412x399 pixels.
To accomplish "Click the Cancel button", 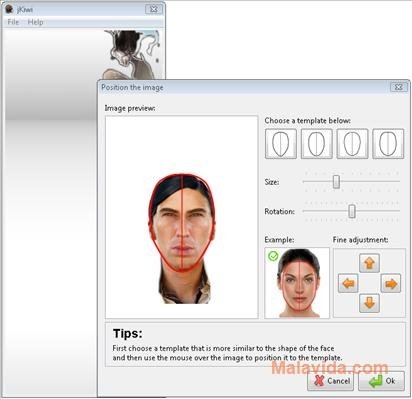I will tap(331, 381).
